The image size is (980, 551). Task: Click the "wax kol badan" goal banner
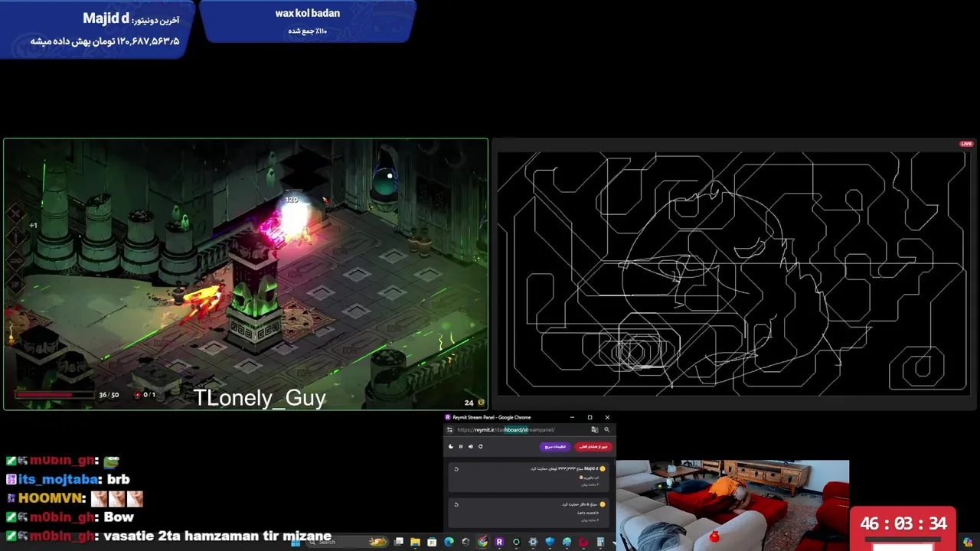[308, 21]
